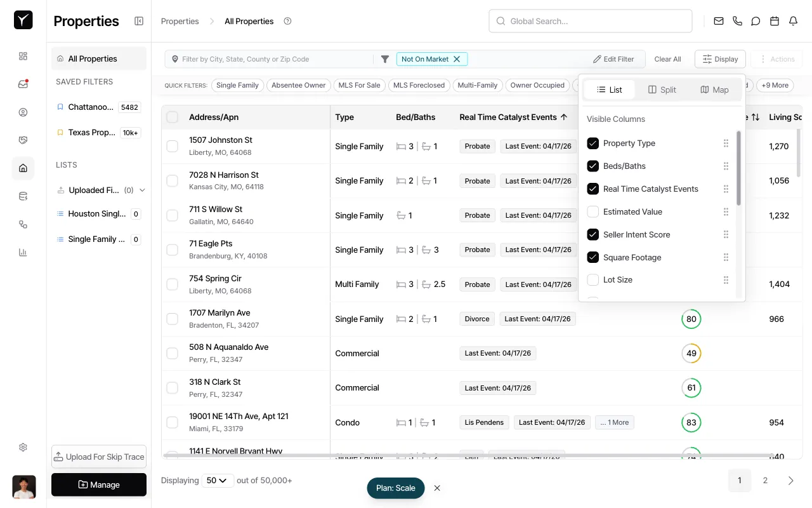The width and height of the screenshot is (812, 508).
Task: Open the contacts person icon in sidebar
Action: tap(23, 112)
